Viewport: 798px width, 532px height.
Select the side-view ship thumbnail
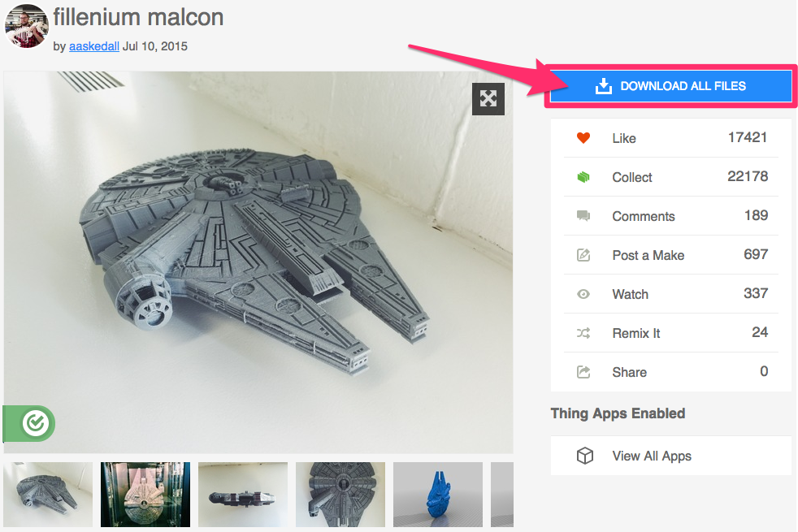pyautogui.click(x=243, y=495)
